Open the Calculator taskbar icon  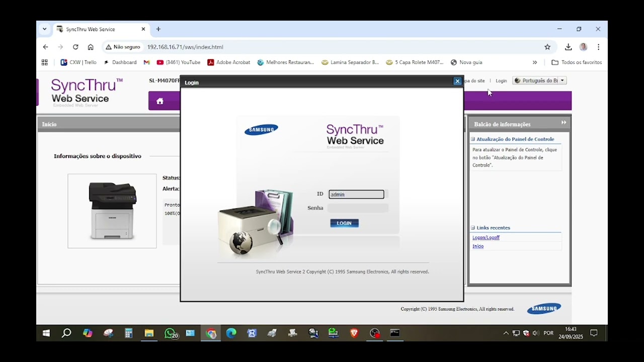(x=128, y=333)
